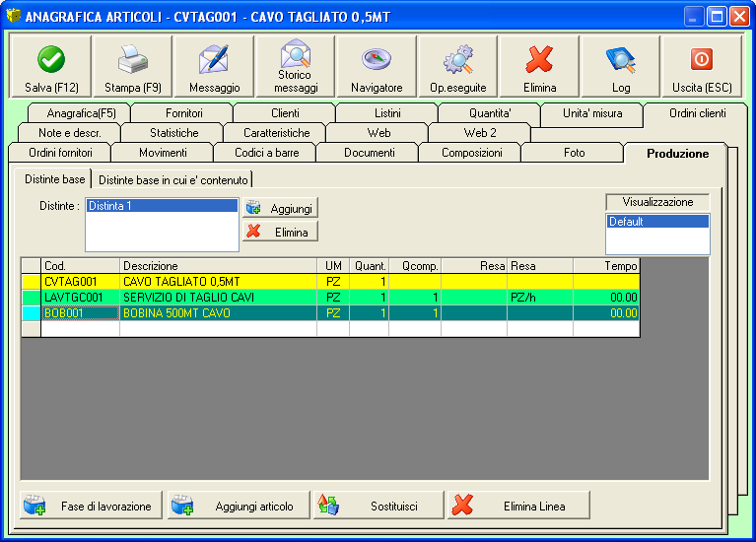Select Distinta 1 in the Distinte list
The image size is (756, 542).
click(x=161, y=206)
